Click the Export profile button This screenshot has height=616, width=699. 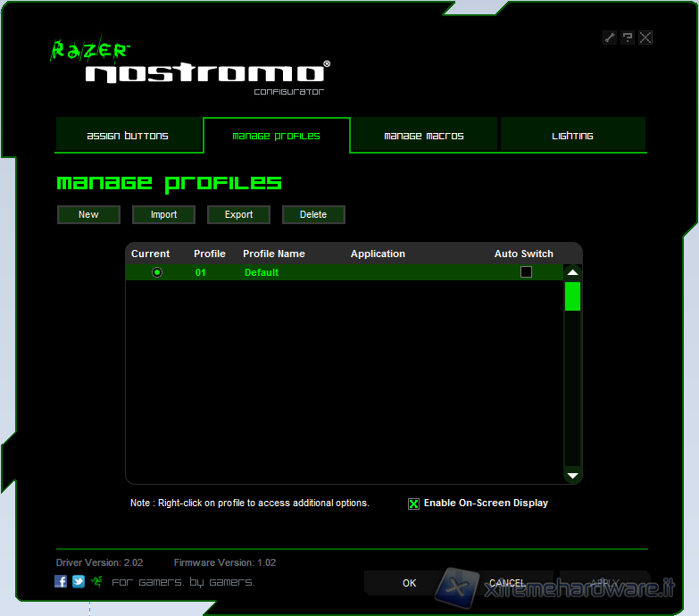coord(238,214)
